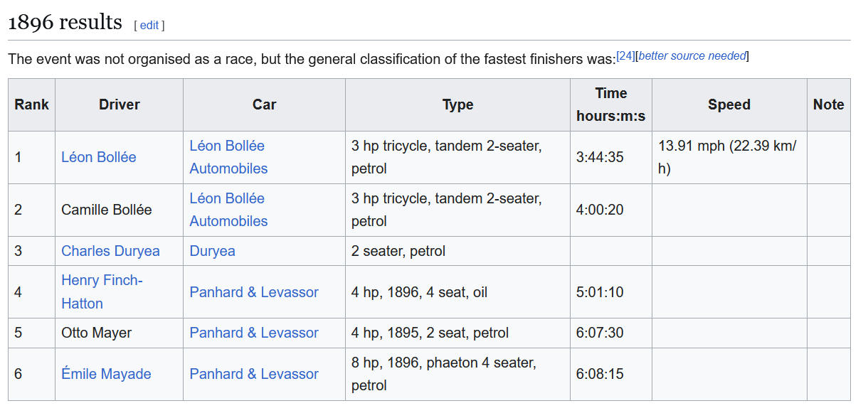Open citation reference 24

coord(625,56)
